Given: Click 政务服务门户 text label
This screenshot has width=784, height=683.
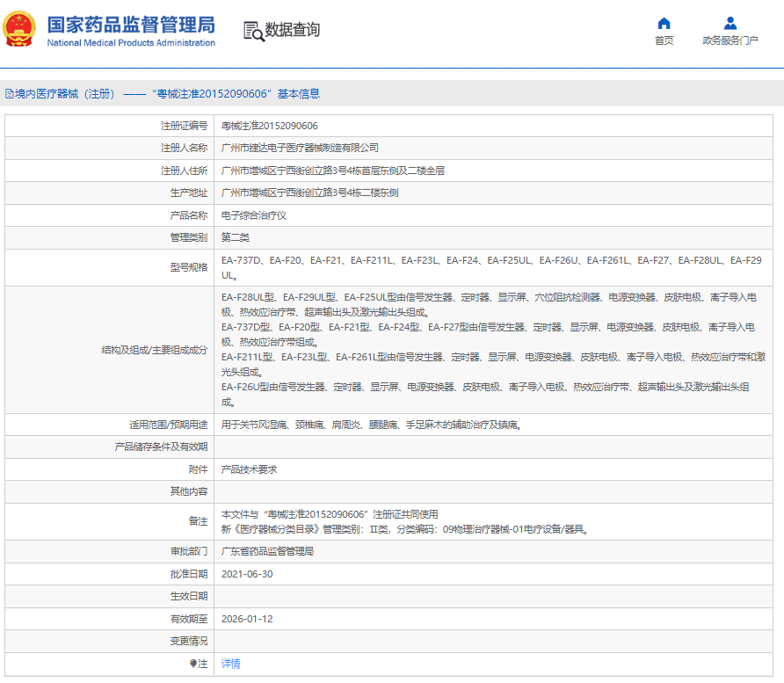Looking at the screenshot, I should (730, 40).
